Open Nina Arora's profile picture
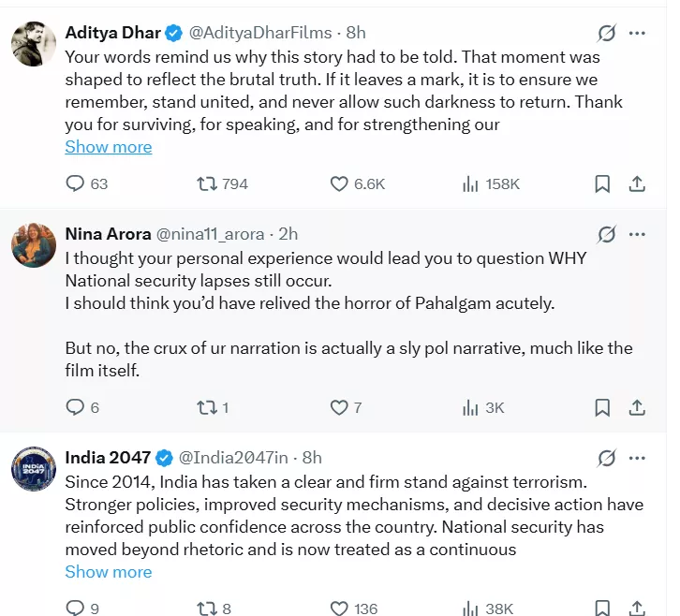This screenshot has width=680, height=616. point(33,247)
